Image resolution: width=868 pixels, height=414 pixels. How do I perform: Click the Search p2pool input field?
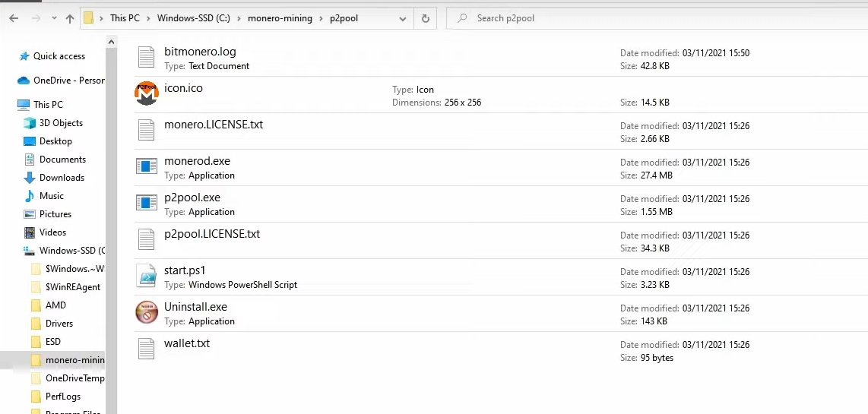[x=656, y=18]
